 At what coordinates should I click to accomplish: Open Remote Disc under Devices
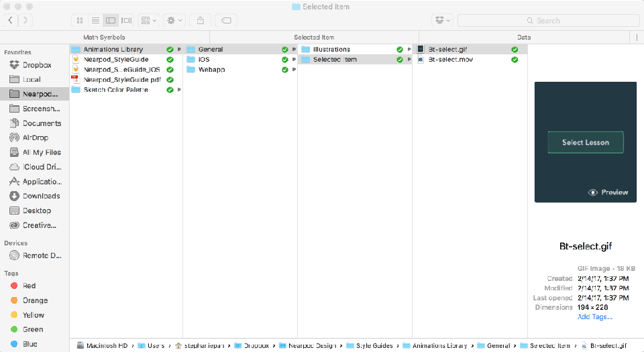[34, 255]
